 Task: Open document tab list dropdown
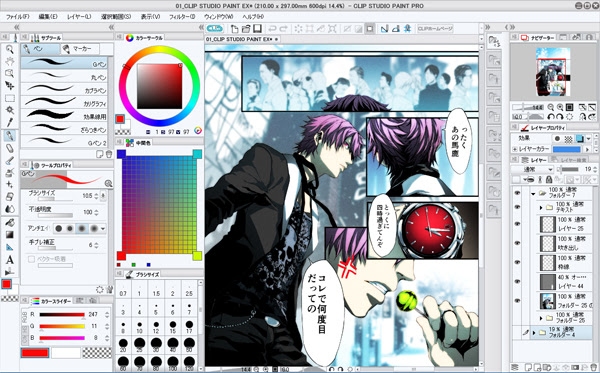pyautogui.click(x=482, y=39)
